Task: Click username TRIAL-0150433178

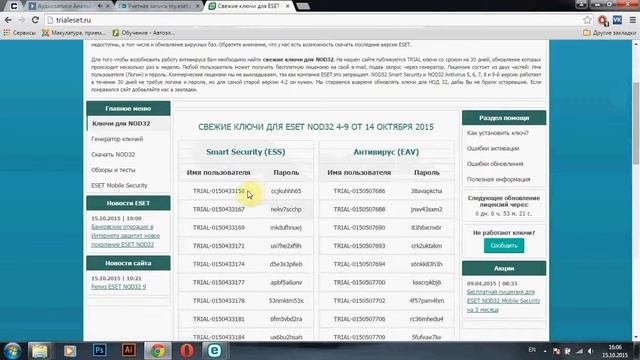Action: 219,300
